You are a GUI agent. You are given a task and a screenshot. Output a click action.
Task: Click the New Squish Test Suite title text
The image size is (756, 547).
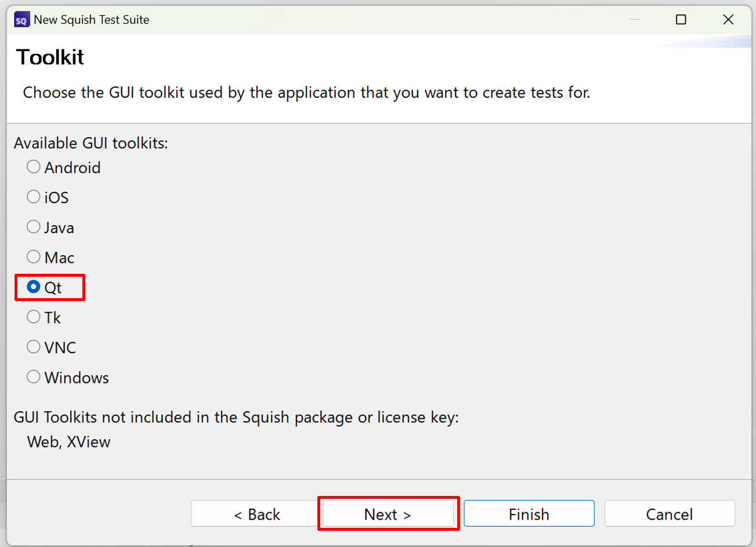(x=91, y=20)
